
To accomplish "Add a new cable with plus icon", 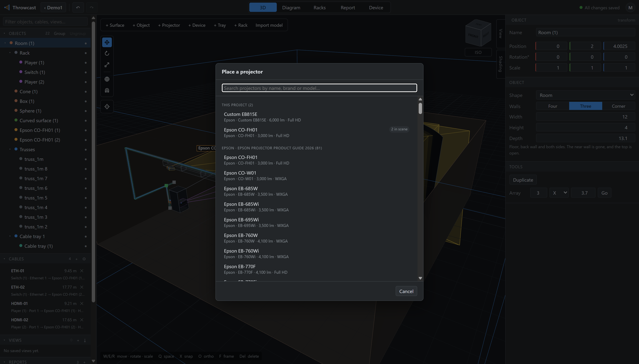I will 77,259.
